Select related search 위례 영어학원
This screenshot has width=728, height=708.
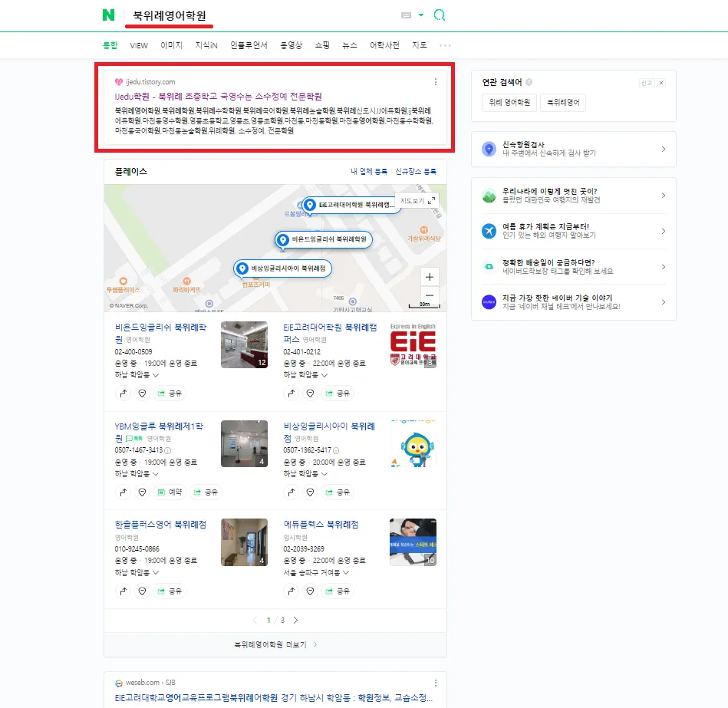(509, 103)
